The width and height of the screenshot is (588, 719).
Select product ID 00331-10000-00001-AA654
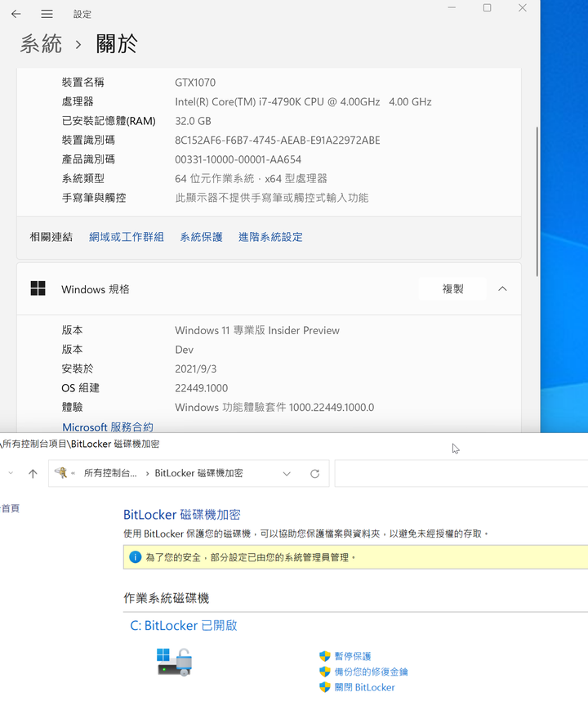click(238, 159)
